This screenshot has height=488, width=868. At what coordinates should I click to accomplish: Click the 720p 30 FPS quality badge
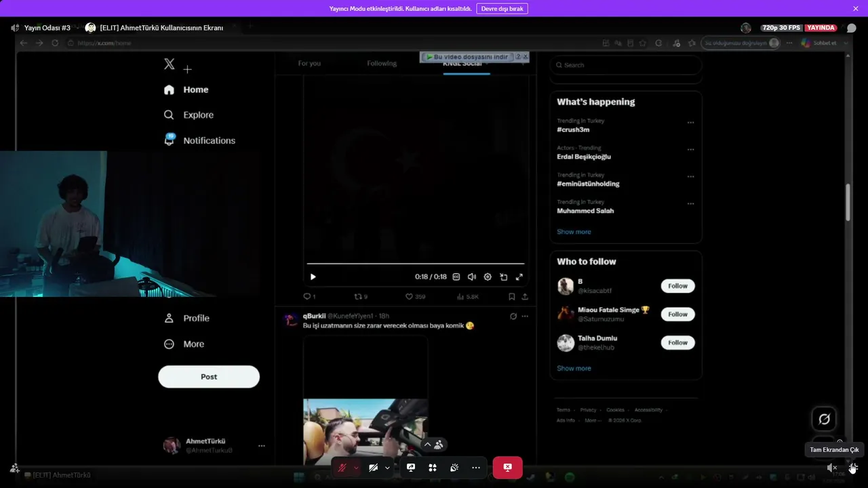coord(781,28)
